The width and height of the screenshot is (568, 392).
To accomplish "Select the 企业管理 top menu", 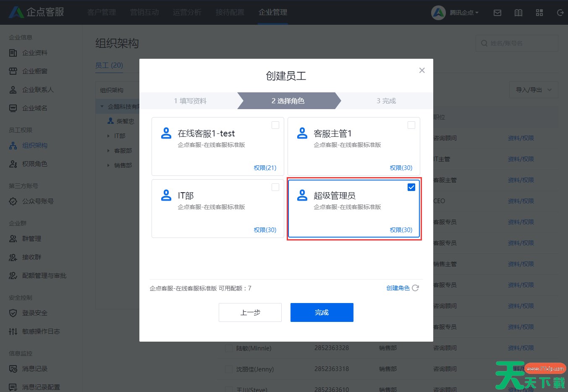I will tap(273, 12).
